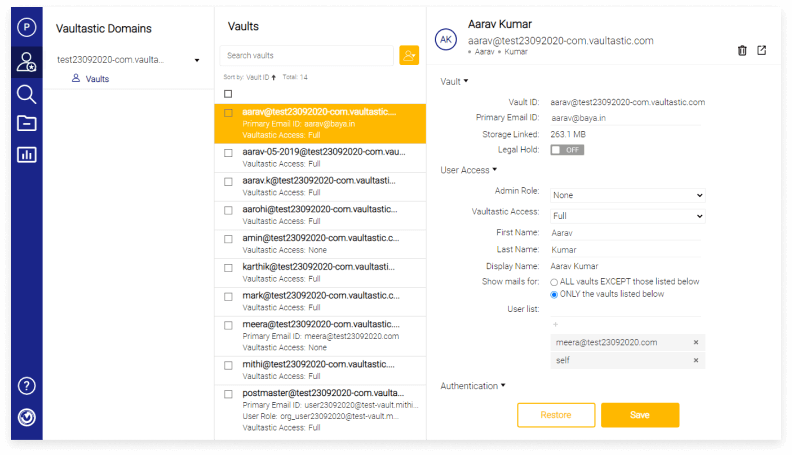
Task: Toggle sort direction arrow next to Vault ID
Action: pyautogui.click(x=274, y=77)
